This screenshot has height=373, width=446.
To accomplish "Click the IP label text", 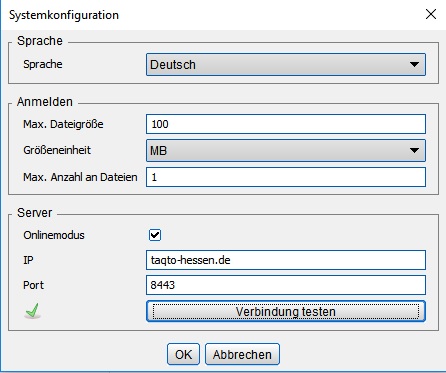I will (28, 260).
